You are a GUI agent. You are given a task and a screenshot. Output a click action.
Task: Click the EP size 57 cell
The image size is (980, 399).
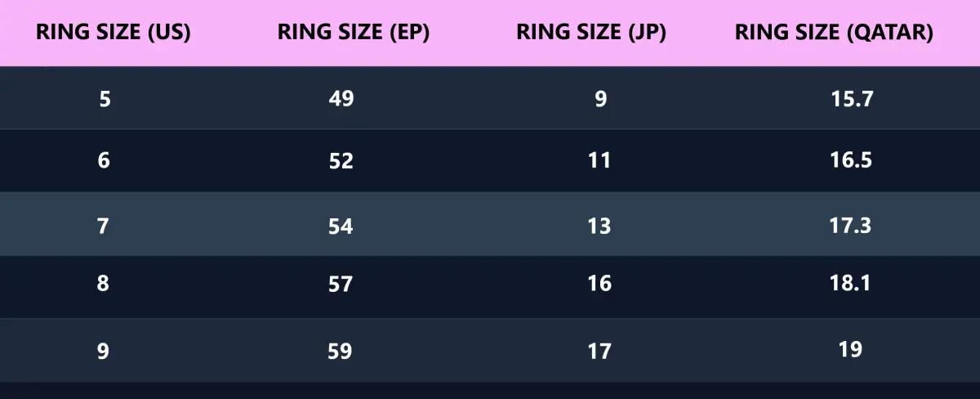click(x=341, y=285)
